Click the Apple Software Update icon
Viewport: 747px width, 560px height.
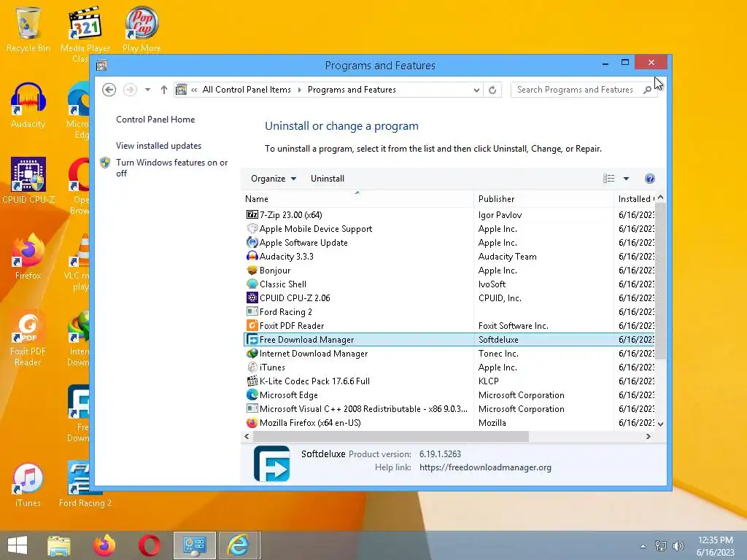(252, 242)
